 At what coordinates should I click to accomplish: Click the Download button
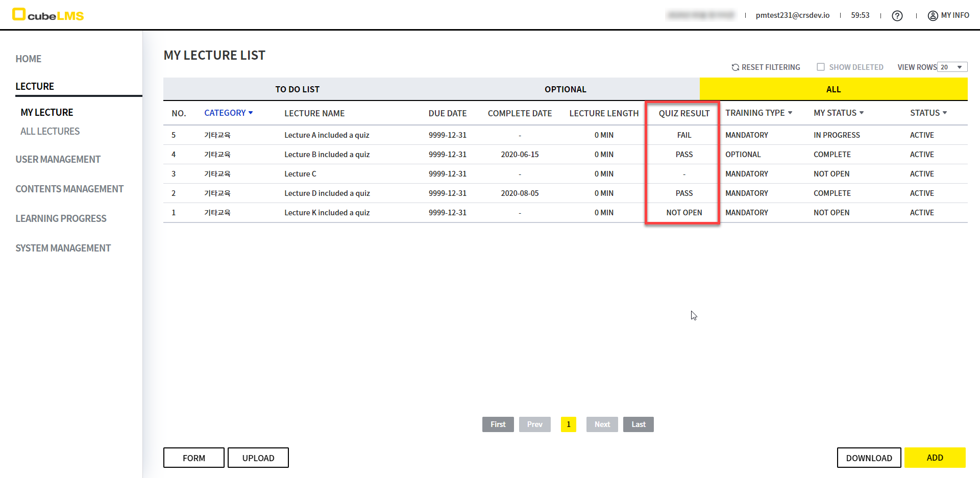click(869, 458)
